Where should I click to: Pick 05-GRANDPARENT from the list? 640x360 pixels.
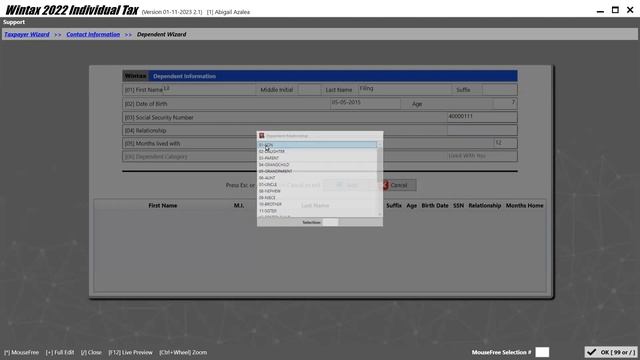317,171
